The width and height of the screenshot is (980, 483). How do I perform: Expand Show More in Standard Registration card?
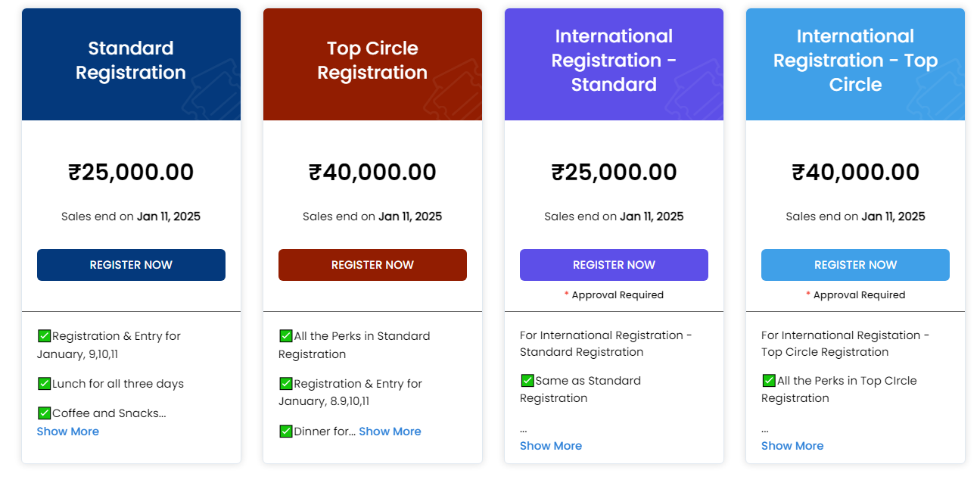pos(68,432)
